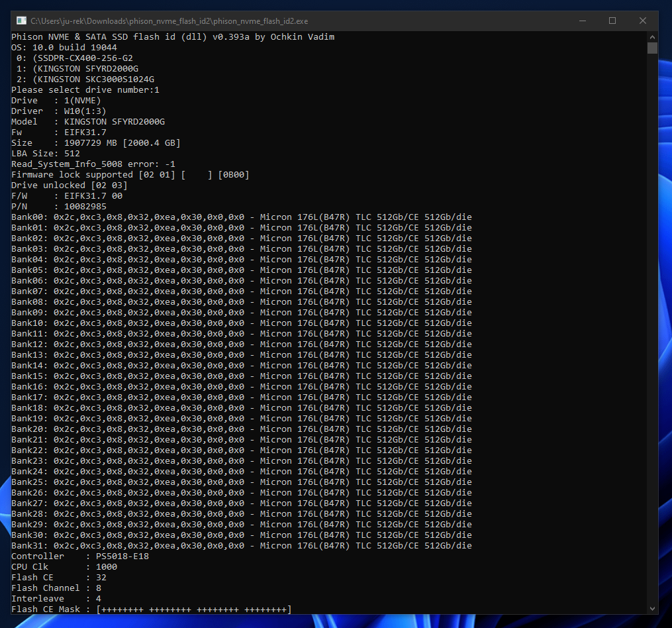Viewport: 672px width, 628px height.
Task: Click the Bank27 flash ID row
Action: [241, 503]
